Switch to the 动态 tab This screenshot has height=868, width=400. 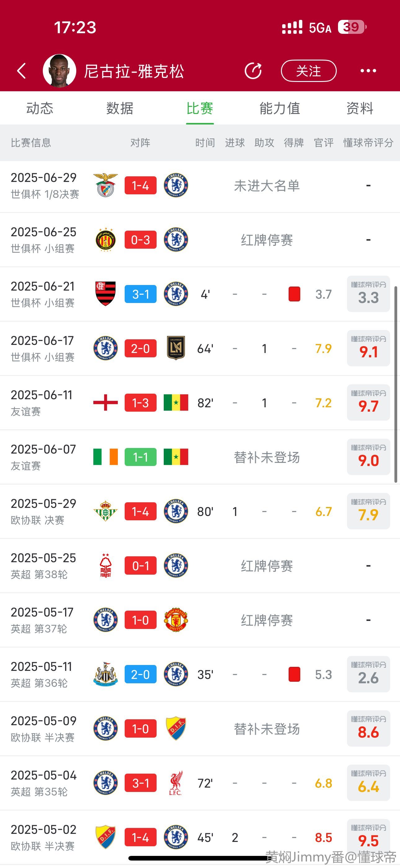coord(40,109)
